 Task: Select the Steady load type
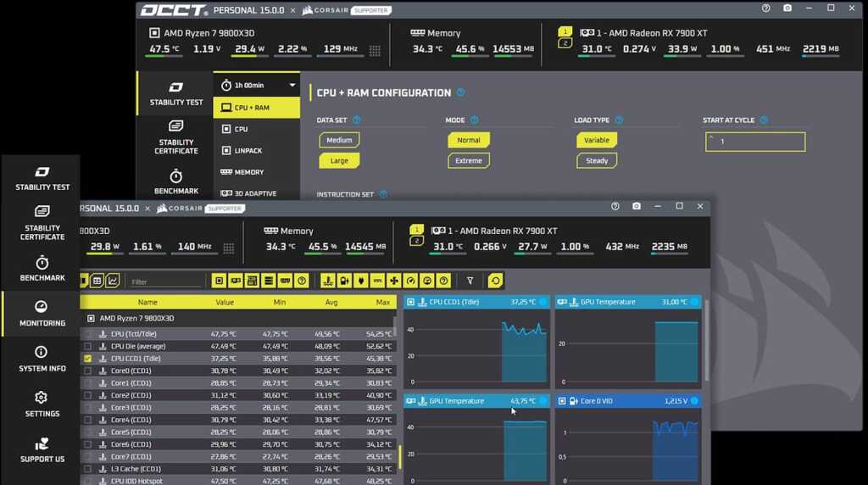(x=597, y=160)
